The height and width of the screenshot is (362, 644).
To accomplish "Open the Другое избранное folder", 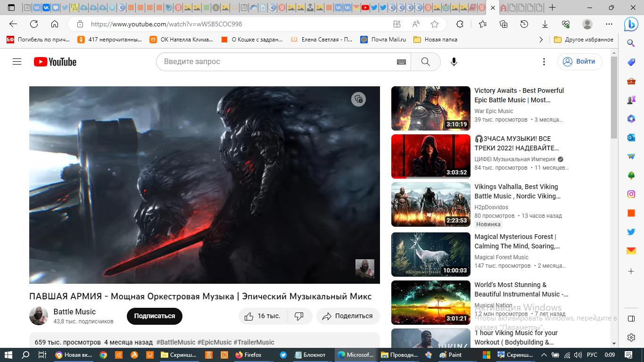I will click(x=584, y=40).
